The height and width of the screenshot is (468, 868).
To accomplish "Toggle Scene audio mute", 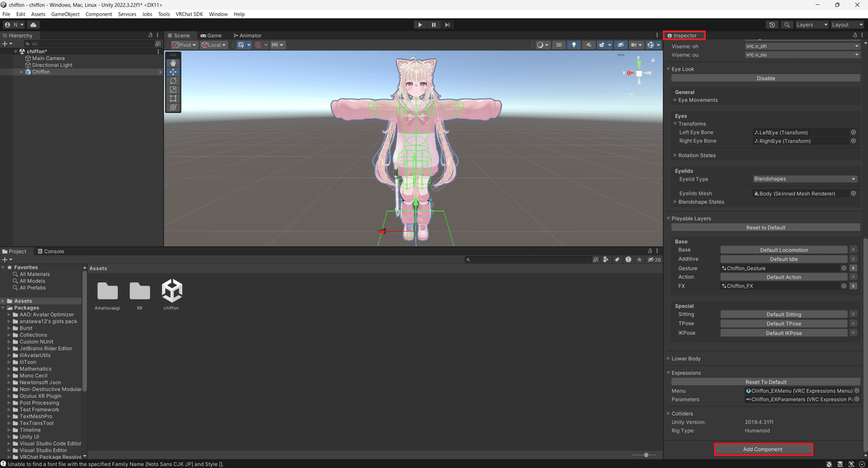I will [588, 45].
